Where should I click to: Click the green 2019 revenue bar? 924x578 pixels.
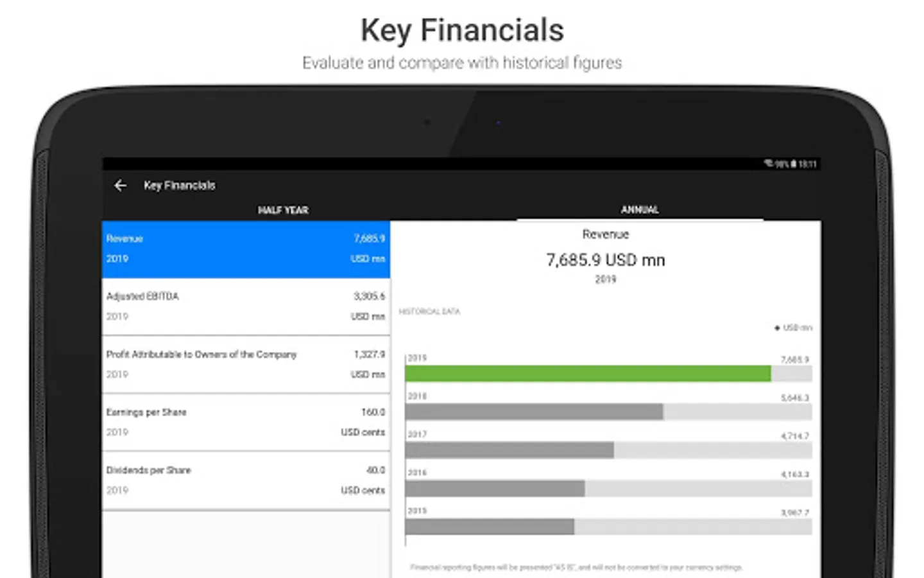[x=588, y=374]
